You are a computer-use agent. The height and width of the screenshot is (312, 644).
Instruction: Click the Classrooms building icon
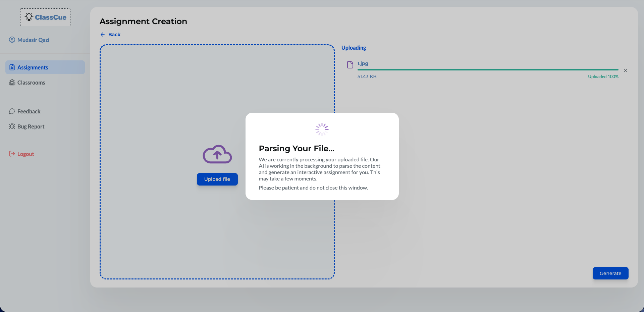(x=12, y=83)
